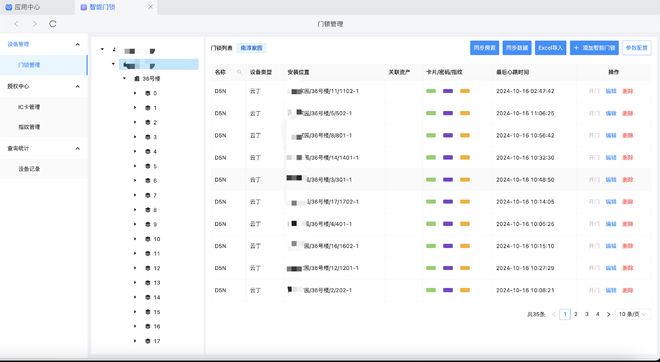Image resolution: width=660 pixels, height=362 pixels.
Task: Click 编辑 for the 301-1 lock row
Action: pyautogui.click(x=611, y=180)
